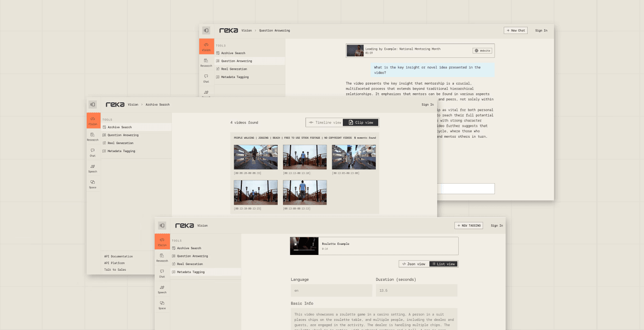
Task: Open Talk to Sales link
Action: pos(115,270)
